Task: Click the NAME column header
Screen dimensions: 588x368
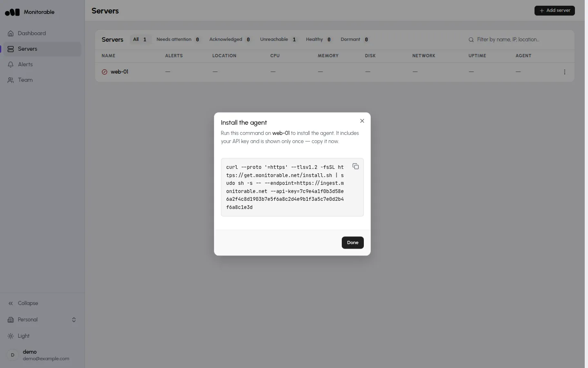Action: [x=109, y=56]
